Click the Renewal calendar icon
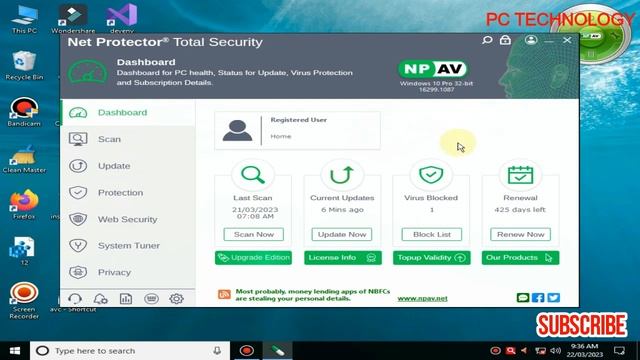640x360 pixels. (520, 175)
